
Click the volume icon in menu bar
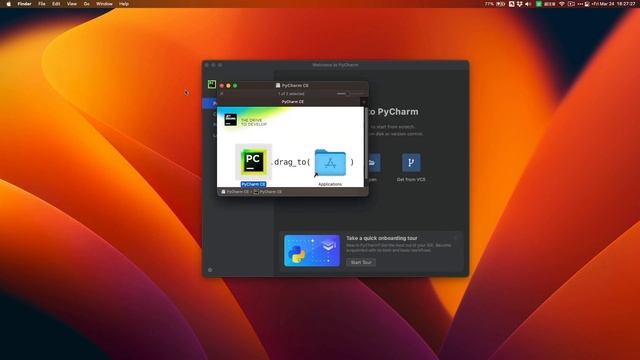(x=528, y=4)
